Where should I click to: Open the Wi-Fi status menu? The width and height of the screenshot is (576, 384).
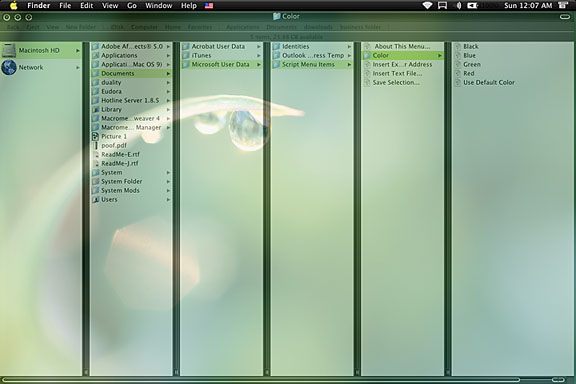[427, 6]
